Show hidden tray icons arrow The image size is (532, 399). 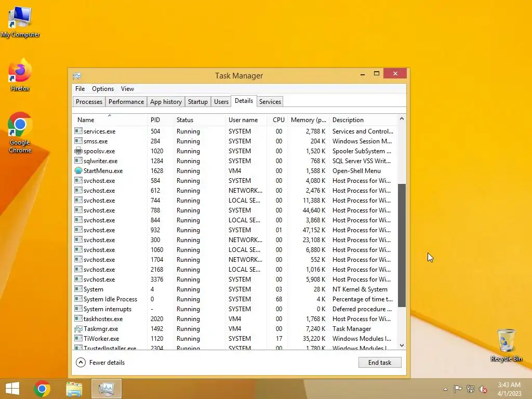[x=445, y=389]
